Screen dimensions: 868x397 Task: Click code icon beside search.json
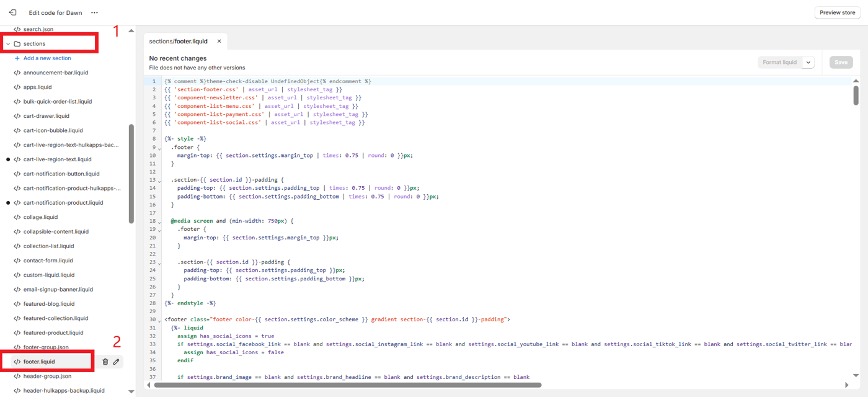point(17,29)
